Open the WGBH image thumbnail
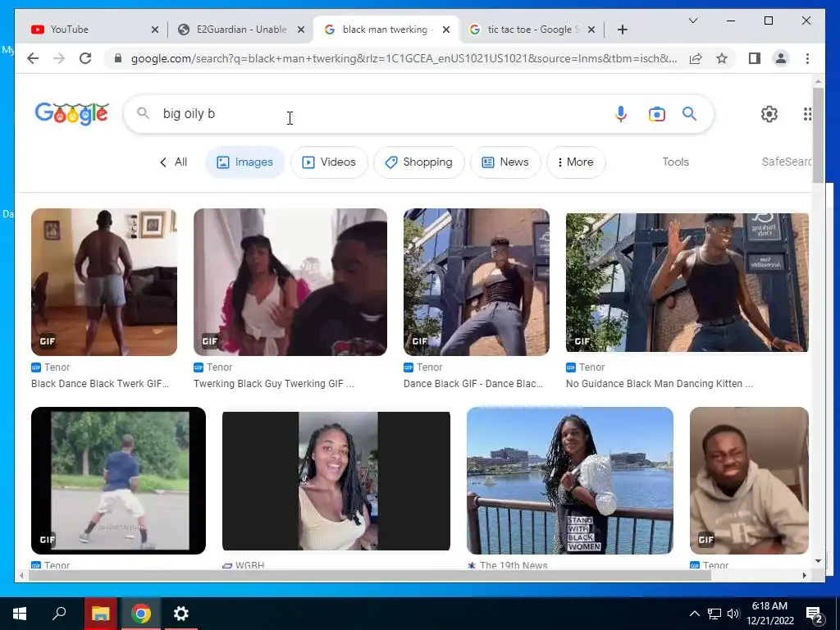Image resolution: width=840 pixels, height=630 pixels. coord(336,481)
